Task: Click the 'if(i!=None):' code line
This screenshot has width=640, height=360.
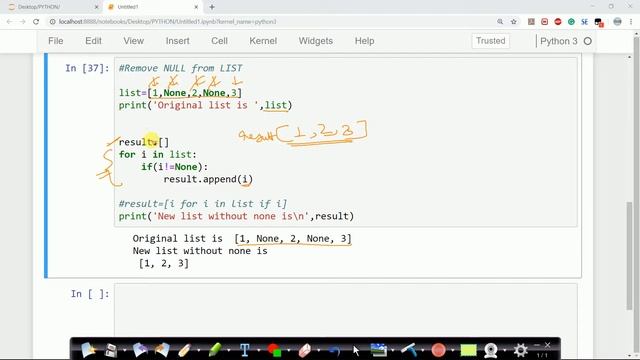Action: [x=175, y=167]
